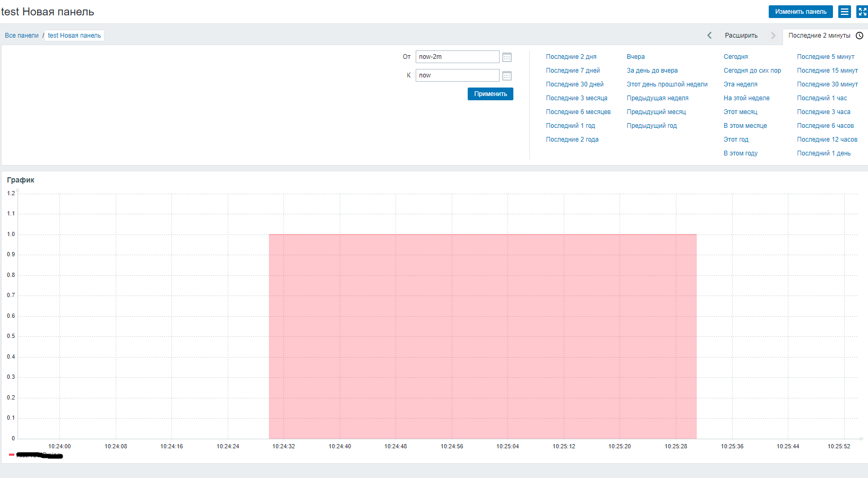Select 'Последние 5 минут' time preset

[x=826, y=57]
